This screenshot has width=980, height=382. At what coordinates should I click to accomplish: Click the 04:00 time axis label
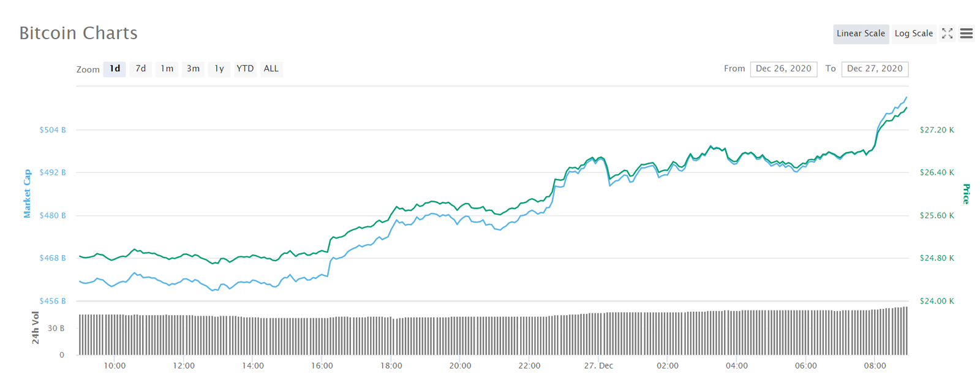coord(737,366)
